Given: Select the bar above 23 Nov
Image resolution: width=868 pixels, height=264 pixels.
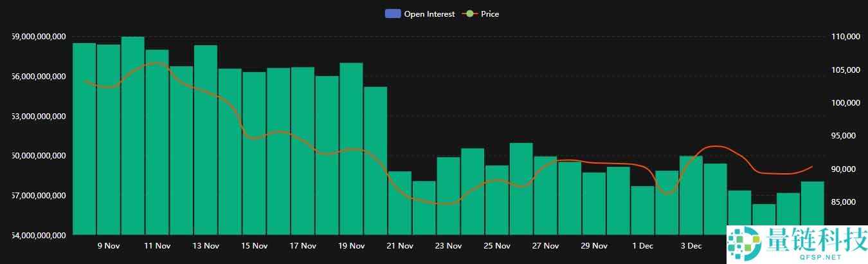Looking at the screenshot, I should click(x=448, y=196).
